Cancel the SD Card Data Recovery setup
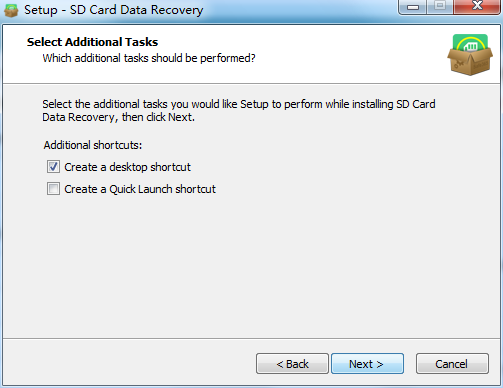The image size is (503, 388). coord(452,364)
